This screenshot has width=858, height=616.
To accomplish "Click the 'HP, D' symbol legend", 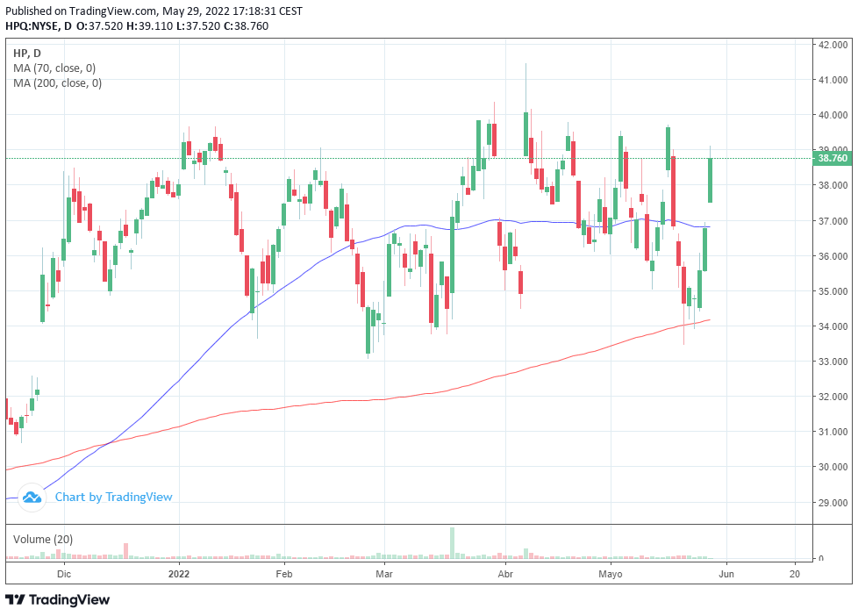I will pos(27,54).
